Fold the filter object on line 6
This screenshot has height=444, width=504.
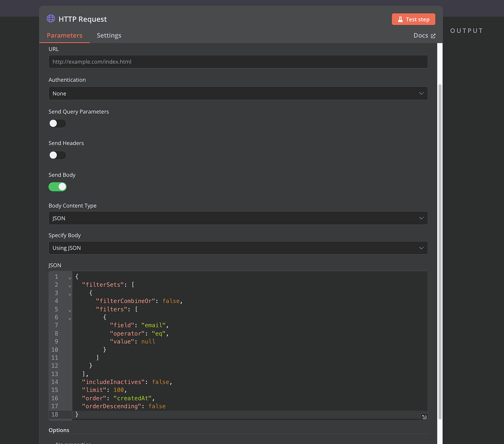pyautogui.click(x=70, y=318)
